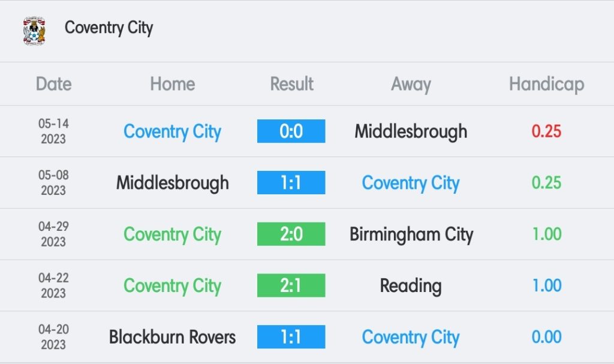This screenshot has height=364, width=614.
Task: Click the green 1.00 handicap value
Action: (547, 234)
